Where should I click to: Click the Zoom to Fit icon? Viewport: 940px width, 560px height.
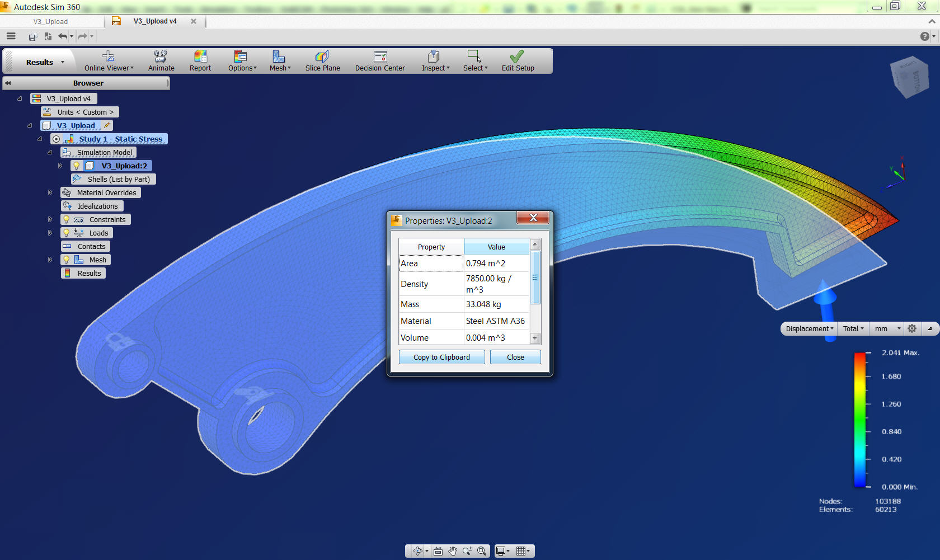[x=482, y=551]
